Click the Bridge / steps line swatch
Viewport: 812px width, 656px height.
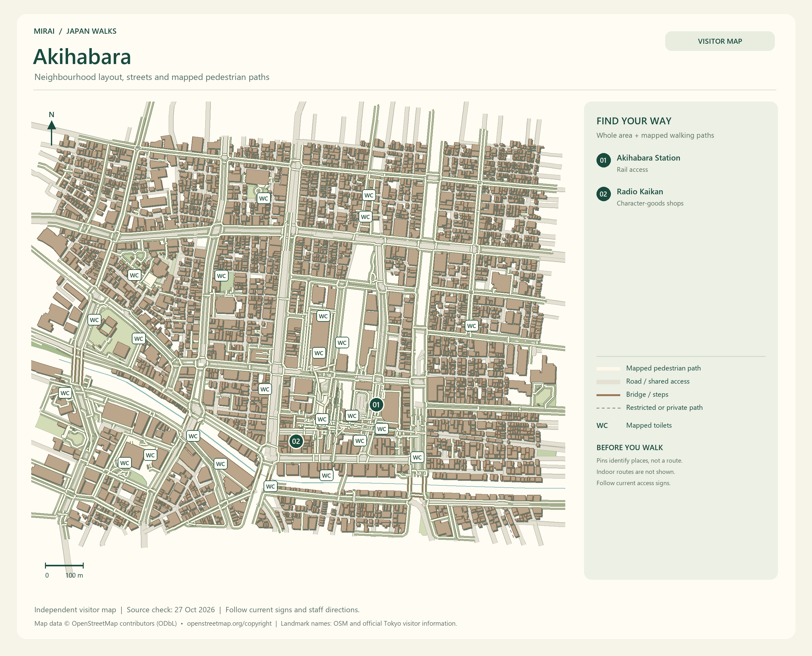(x=608, y=395)
